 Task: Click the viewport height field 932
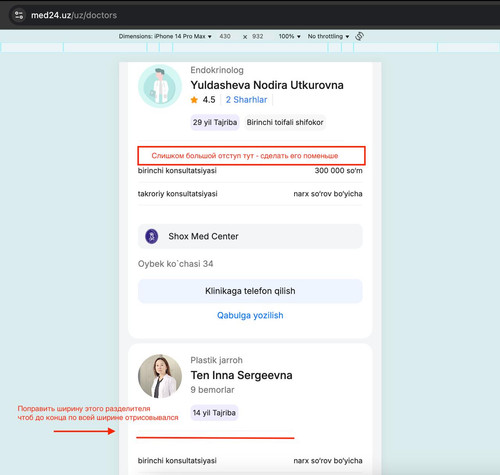pyautogui.click(x=258, y=36)
